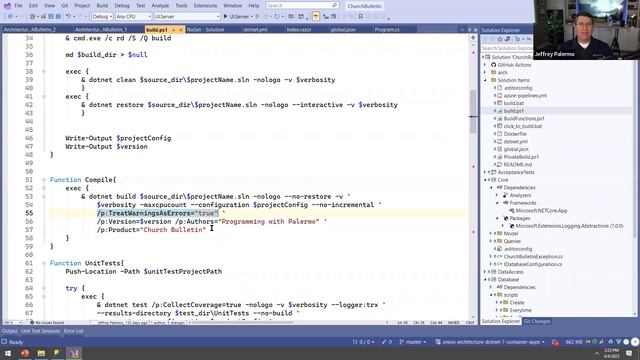Open the Build menu

pyautogui.click(x=102, y=6)
